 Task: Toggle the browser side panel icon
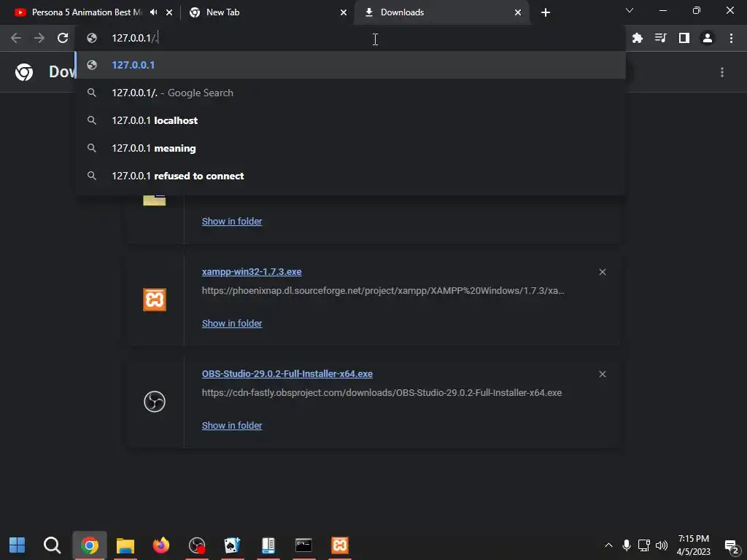click(x=684, y=38)
